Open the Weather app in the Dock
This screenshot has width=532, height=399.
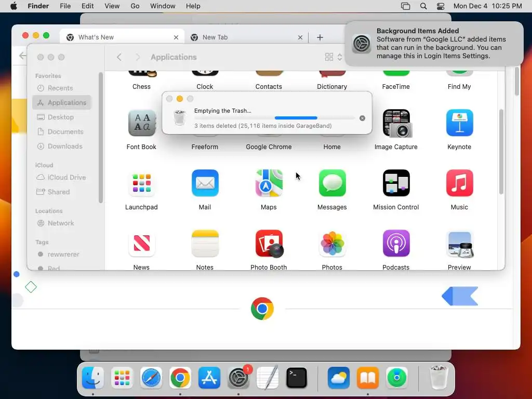click(x=339, y=378)
